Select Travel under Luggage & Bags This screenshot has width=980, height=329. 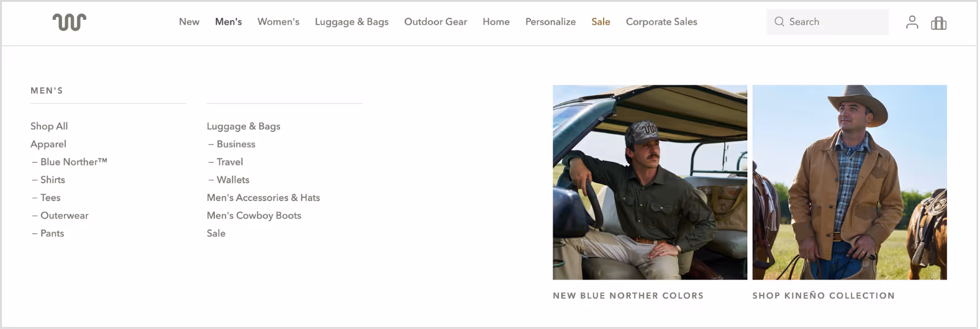[x=225, y=162]
